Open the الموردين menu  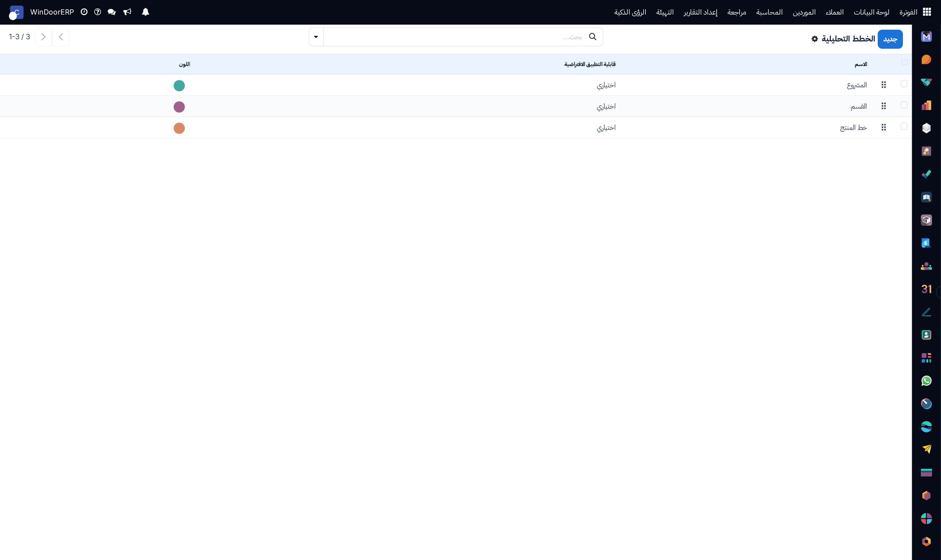point(803,12)
